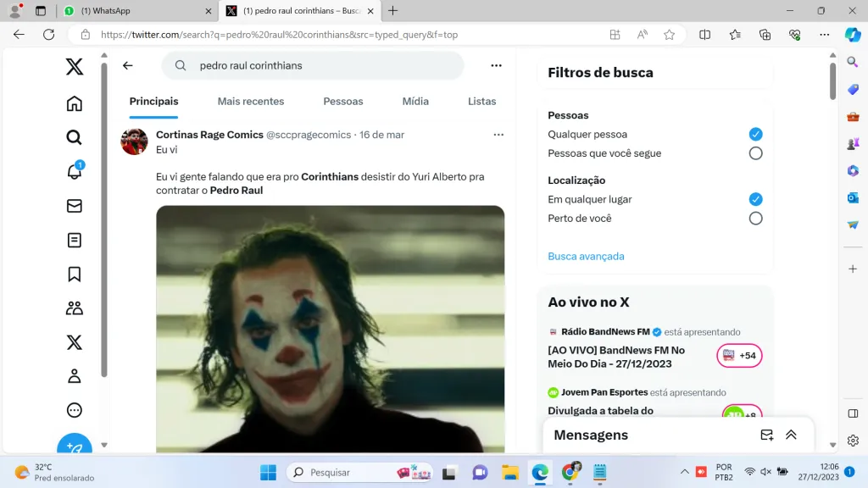
Task: Select 'Perto de você' location option
Action: [755, 219]
